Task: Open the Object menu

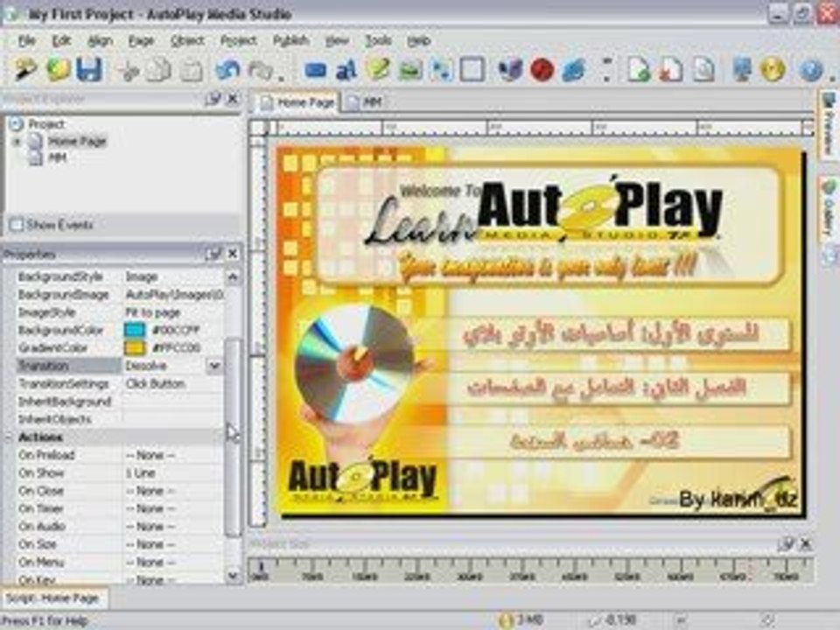Action: [x=187, y=41]
